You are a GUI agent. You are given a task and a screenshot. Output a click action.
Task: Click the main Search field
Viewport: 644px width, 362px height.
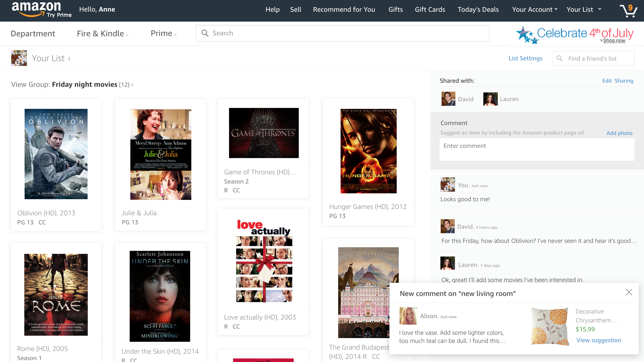342,33
